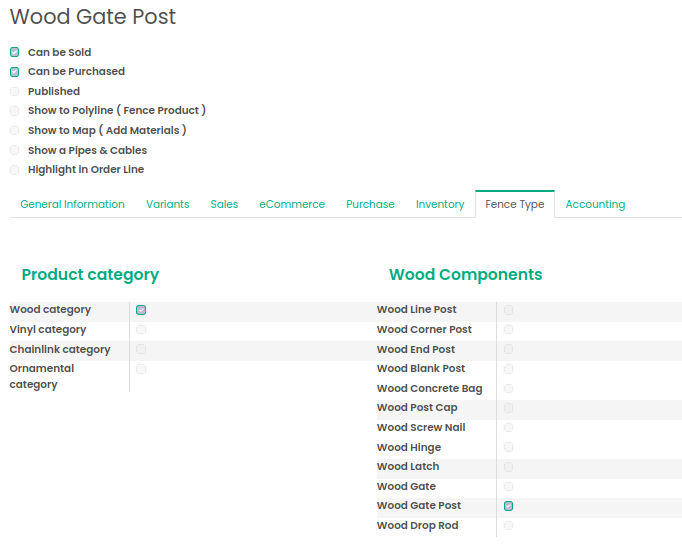This screenshot has height=549, width=682.
Task: Uncheck the Wood category checkbox
Action: [141, 310]
